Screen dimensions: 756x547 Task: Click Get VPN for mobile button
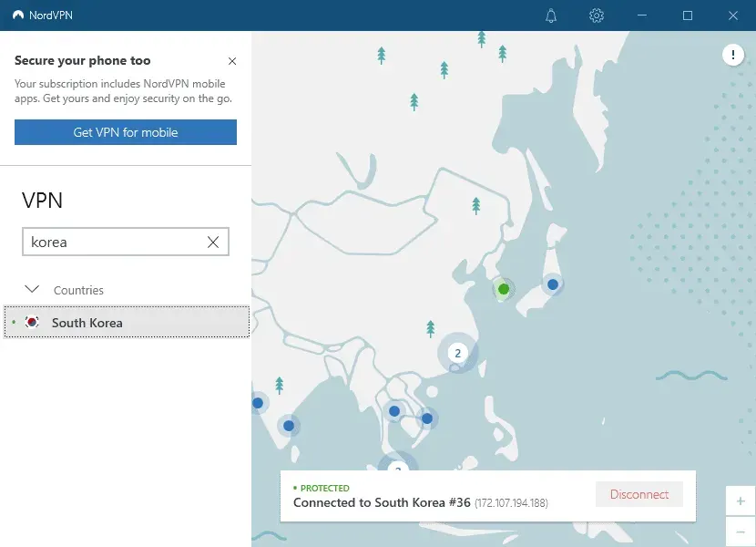(x=126, y=132)
